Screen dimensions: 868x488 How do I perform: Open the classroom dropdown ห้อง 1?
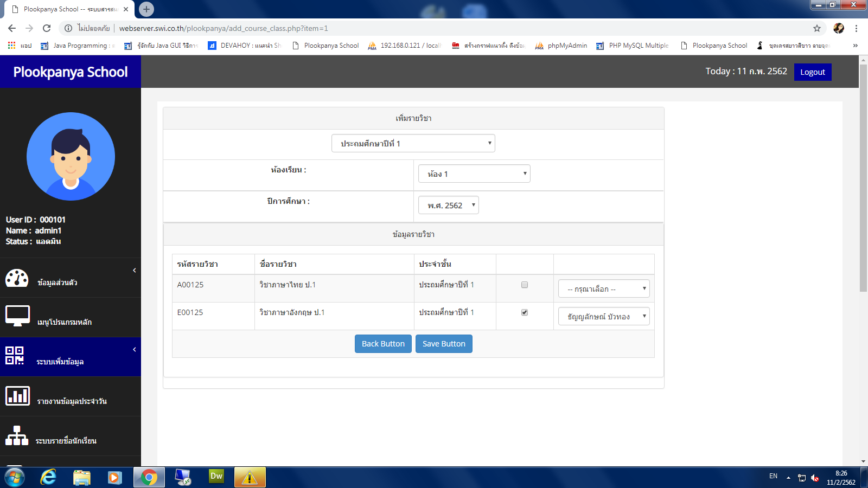(474, 174)
